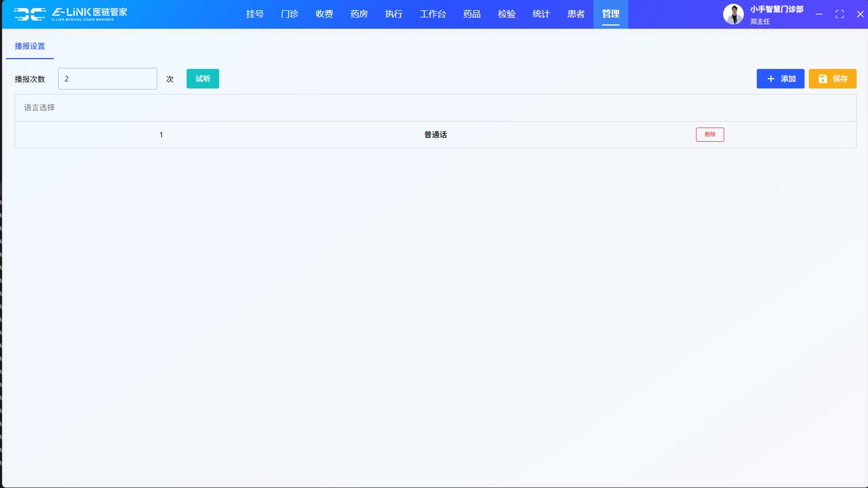Viewport: 868px width, 488px height.
Task: Select the 执行 menu item
Action: [x=393, y=14]
